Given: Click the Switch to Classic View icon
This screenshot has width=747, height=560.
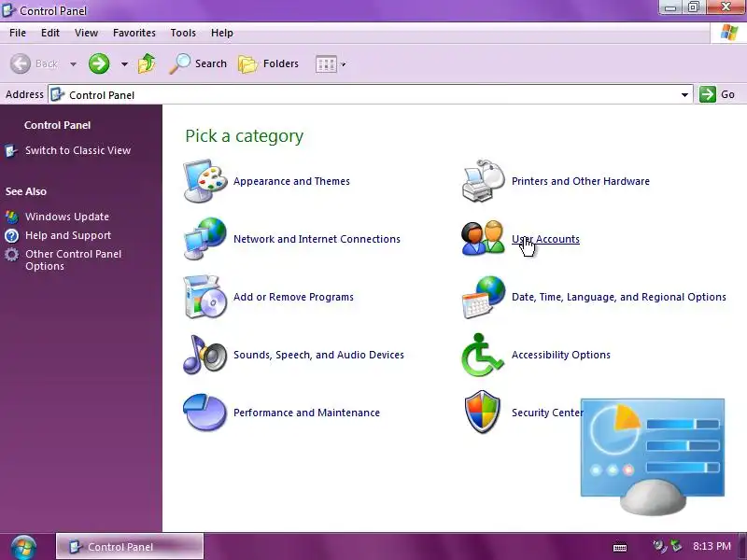Looking at the screenshot, I should point(11,151).
